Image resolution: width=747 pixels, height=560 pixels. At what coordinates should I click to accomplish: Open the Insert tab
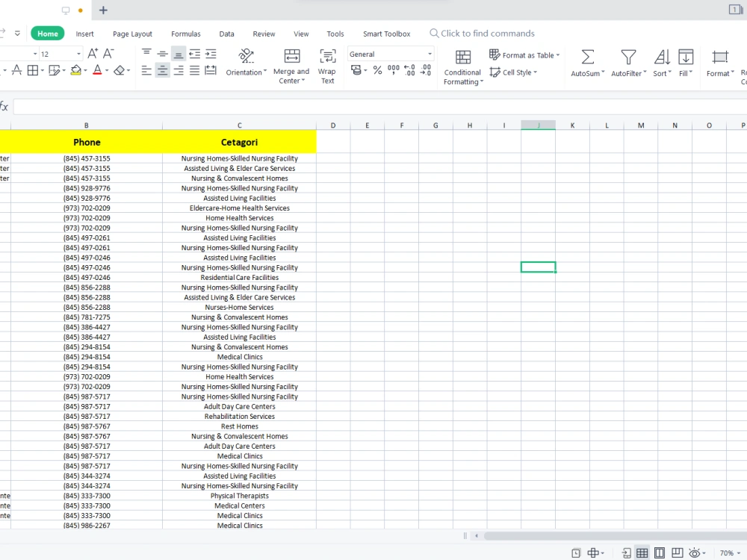[85, 34]
